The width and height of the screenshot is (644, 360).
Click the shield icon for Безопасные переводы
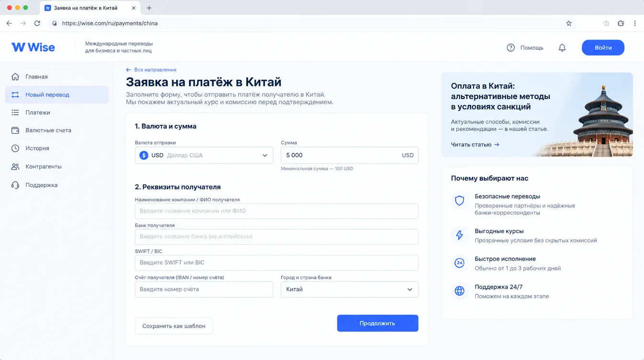click(x=460, y=201)
